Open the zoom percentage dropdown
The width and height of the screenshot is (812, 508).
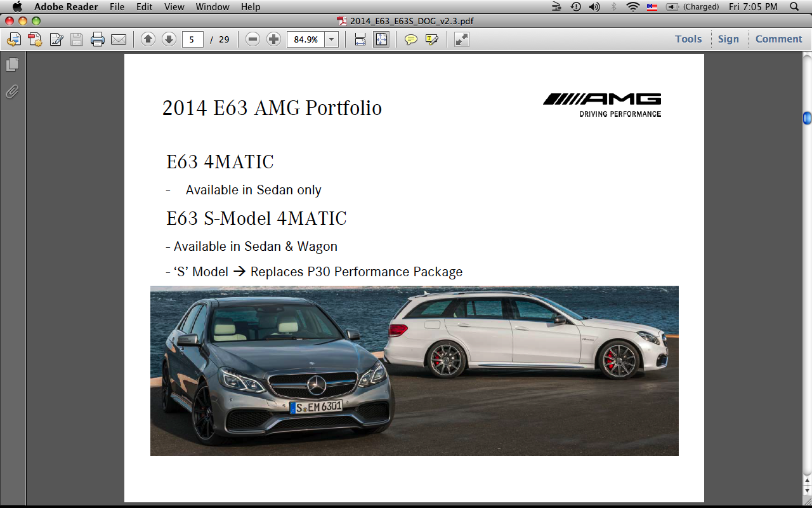tap(331, 39)
